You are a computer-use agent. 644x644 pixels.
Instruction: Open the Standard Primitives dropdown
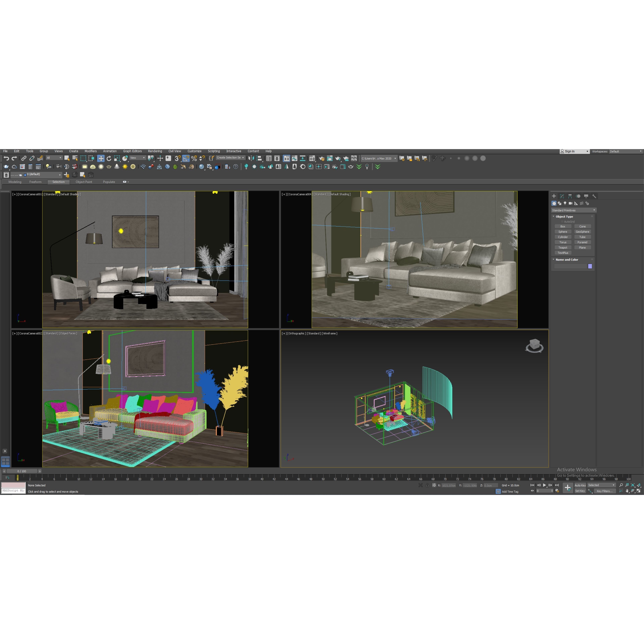click(573, 210)
